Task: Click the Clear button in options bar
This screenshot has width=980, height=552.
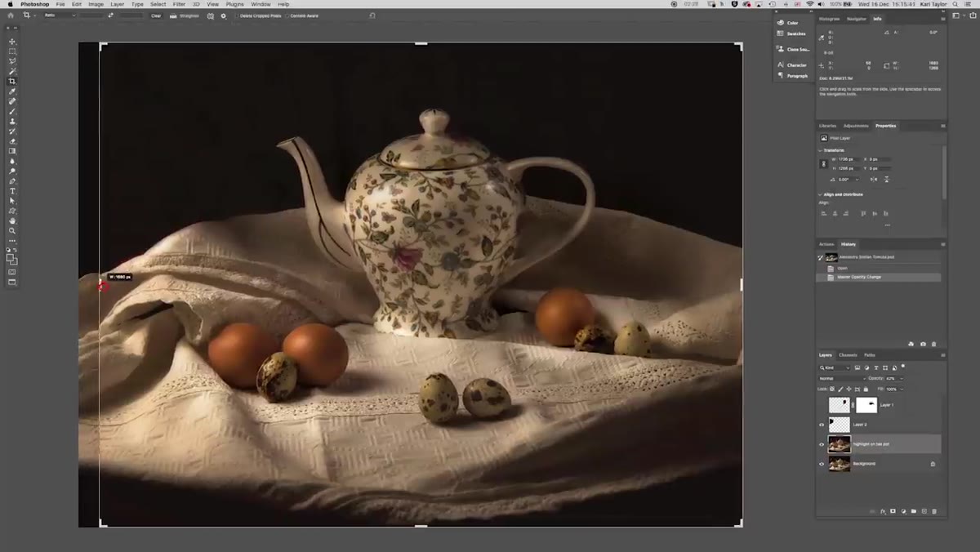Action: pos(155,16)
